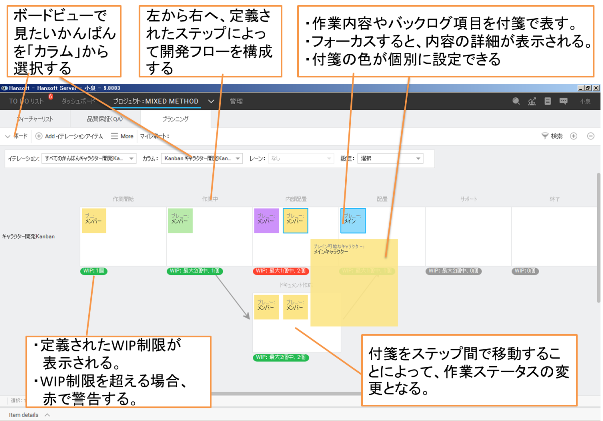Expand the project selector chevron

point(211,102)
